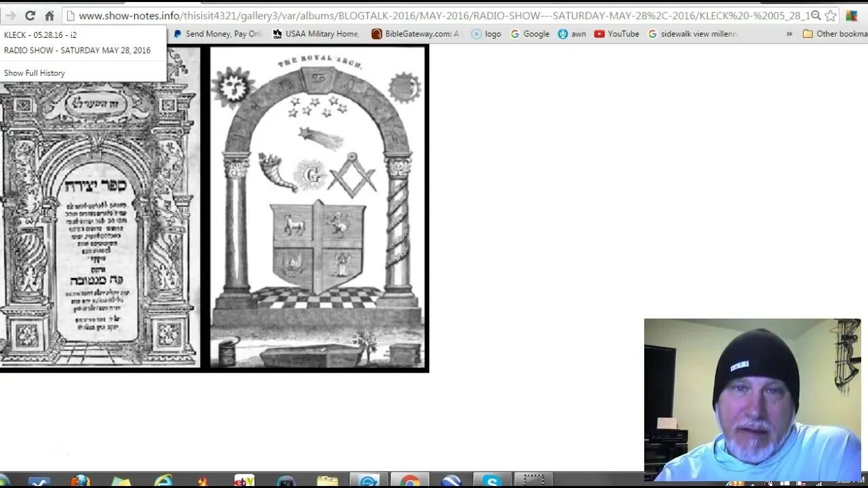Open the YouTube bookmark

coord(616,34)
